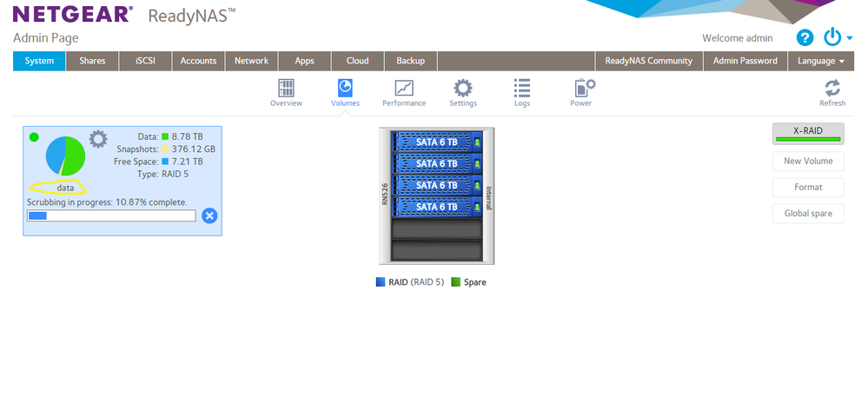Expand the power options arrow
Viewport: 868px width, 417px height.
pyautogui.click(x=850, y=38)
